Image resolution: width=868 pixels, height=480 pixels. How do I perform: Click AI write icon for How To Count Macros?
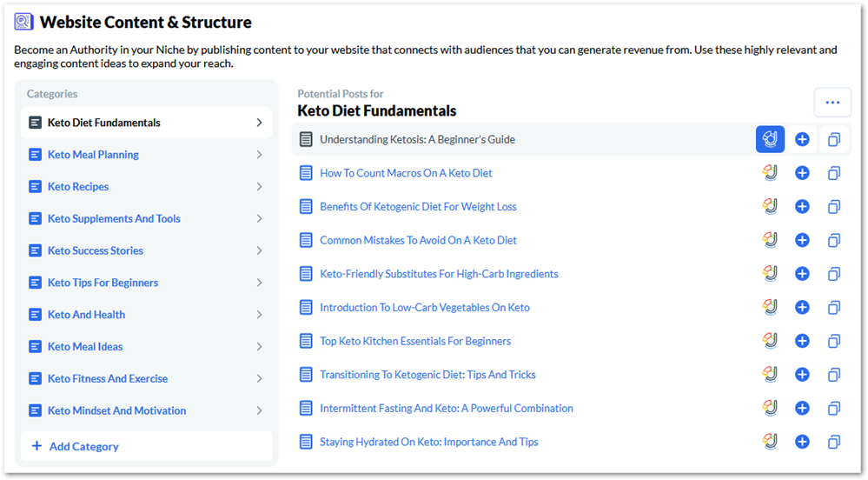click(x=770, y=173)
